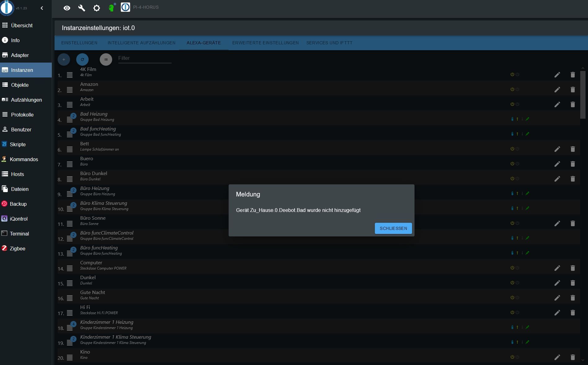Screen dimensions: 588x365
Task: Open the wrench settings icon in the top bar
Action: [x=82, y=8]
